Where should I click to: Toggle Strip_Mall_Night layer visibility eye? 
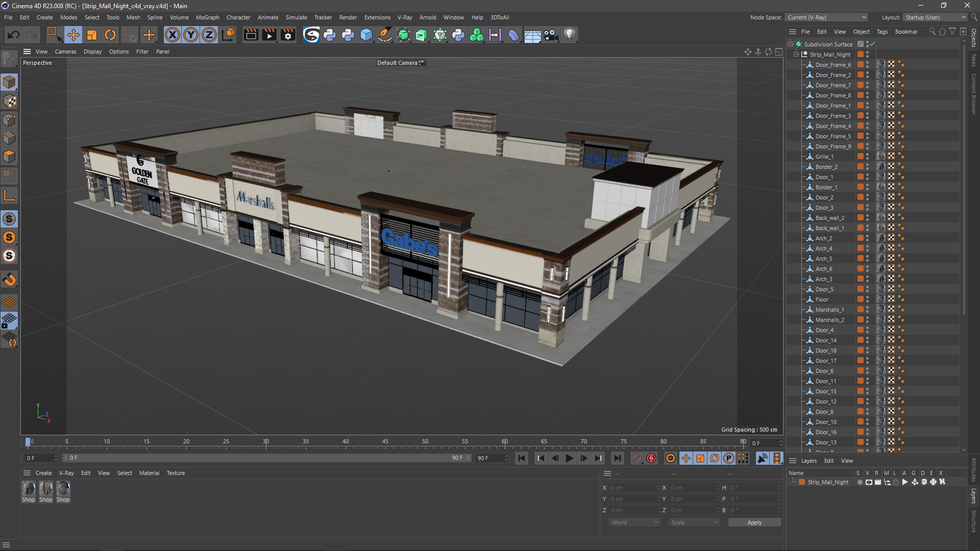tap(869, 482)
